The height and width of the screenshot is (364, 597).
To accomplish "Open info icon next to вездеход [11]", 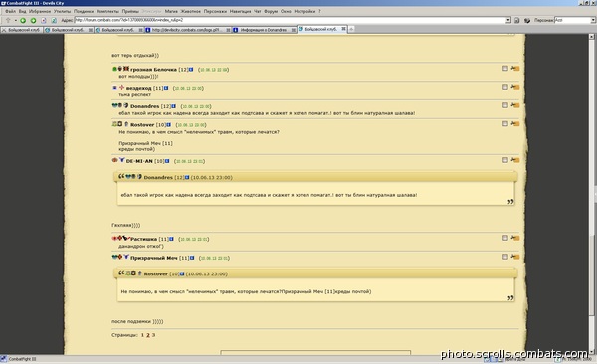I will click(166, 88).
